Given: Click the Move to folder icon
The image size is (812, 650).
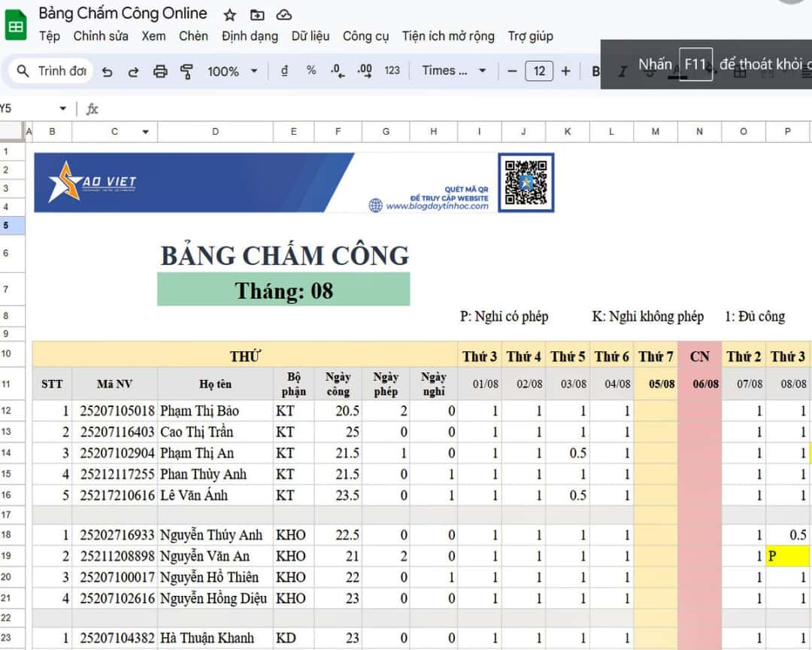Looking at the screenshot, I should (x=256, y=14).
